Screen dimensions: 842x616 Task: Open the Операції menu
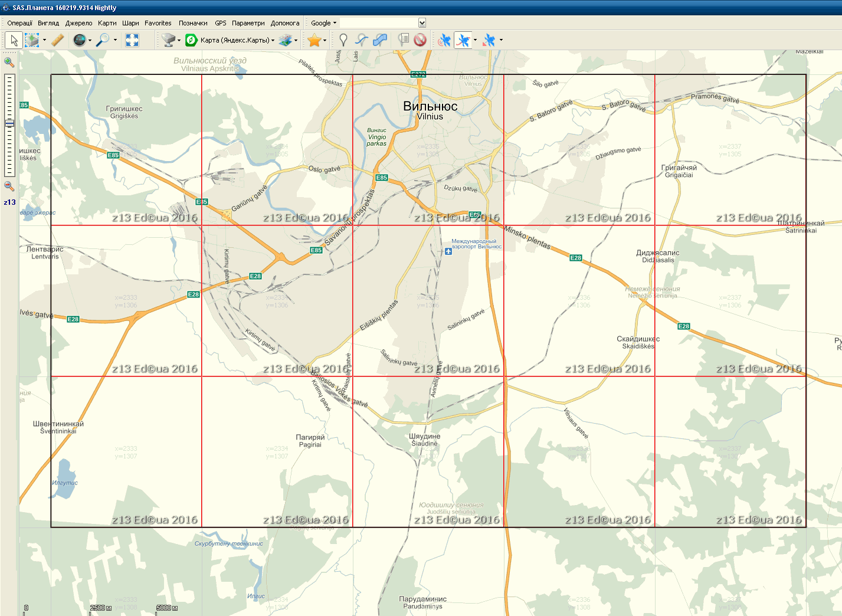(x=19, y=23)
